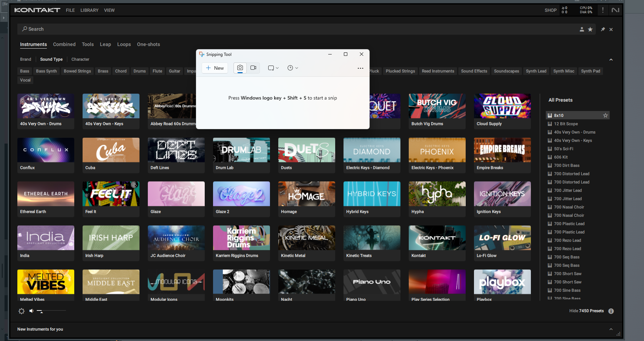This screenshot has width=644, height=341.
Task: Hide the 7450 presets list
Action: pyautogui.click(x=586, y=311)
